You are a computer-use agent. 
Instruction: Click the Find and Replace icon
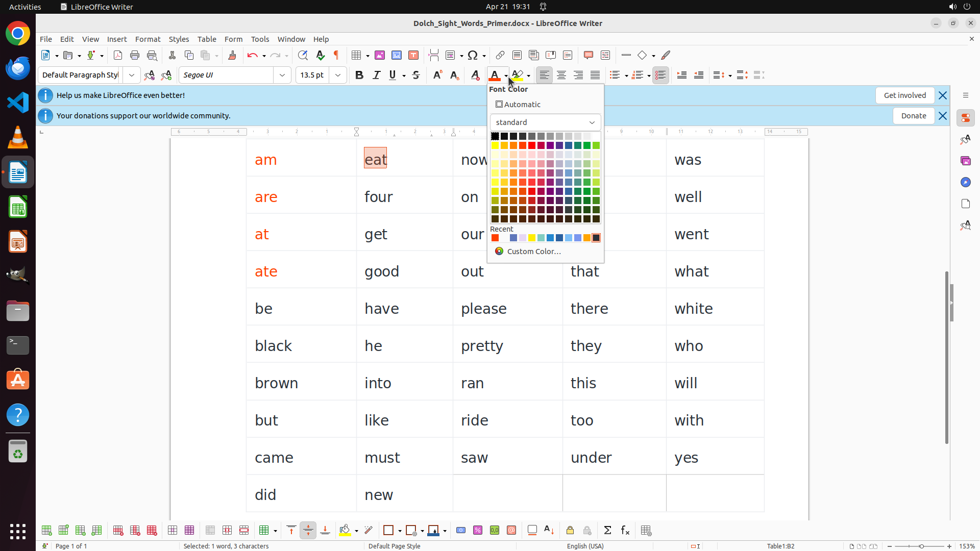click(303, 55)
